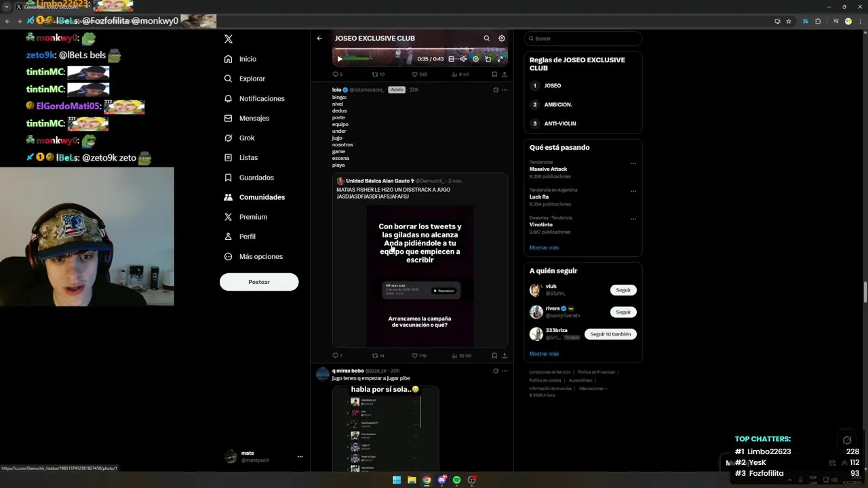This screenshot has height=488, width=868.
Task: Click the Buscar search field
Action: point(583,39)
